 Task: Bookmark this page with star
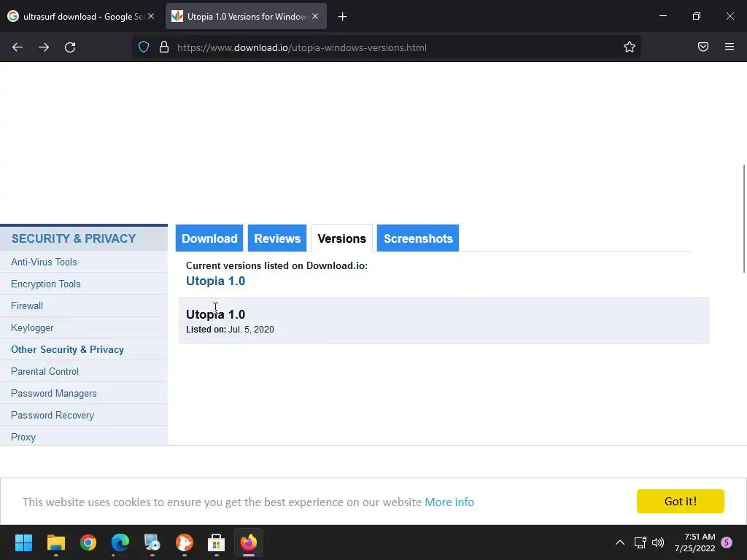pos(630,47)
